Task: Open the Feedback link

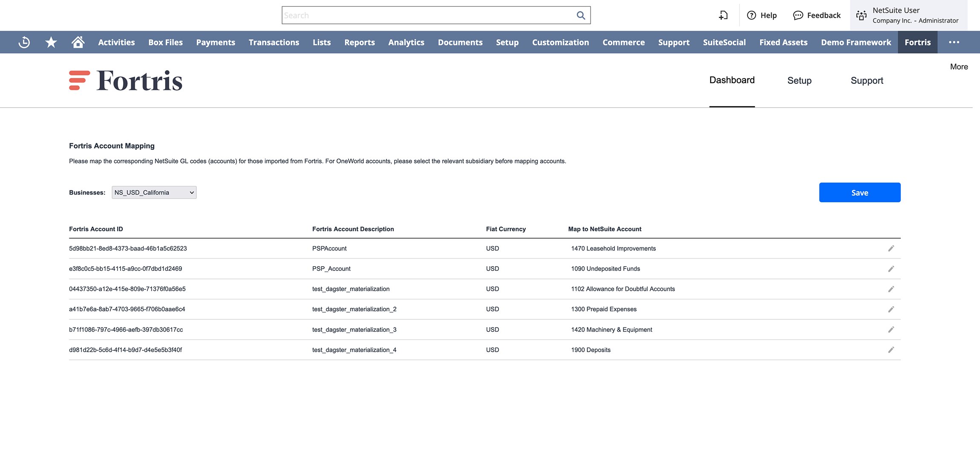Action: tap(817, 15)
